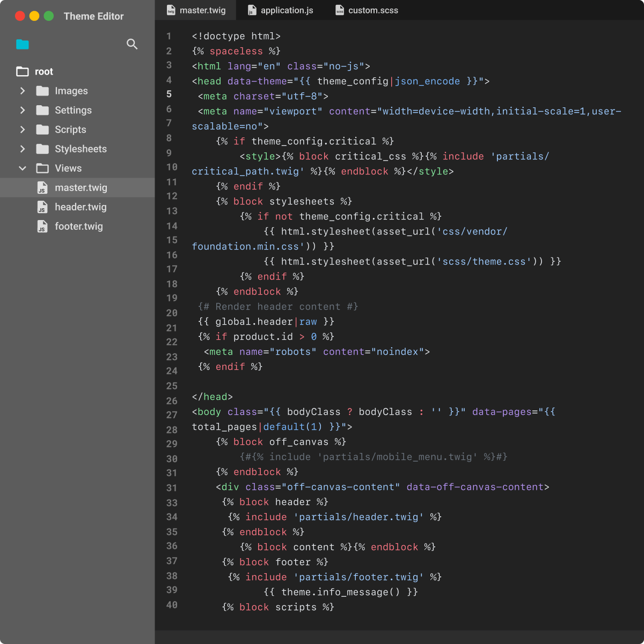Click the 'block stylesheets' code line
Screen dimensions: 644x644
click(284, 201)
